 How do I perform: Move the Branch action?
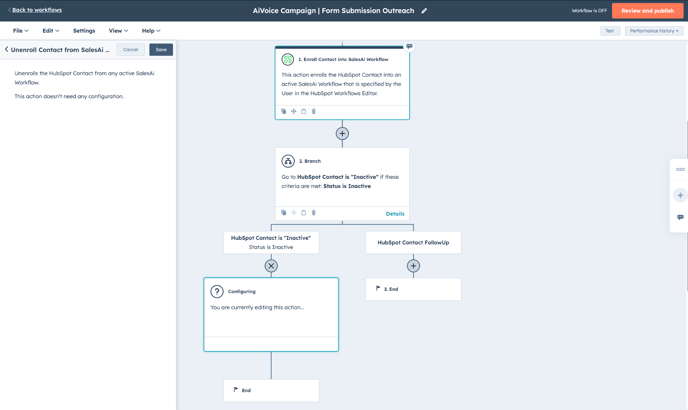coord(294,213)
